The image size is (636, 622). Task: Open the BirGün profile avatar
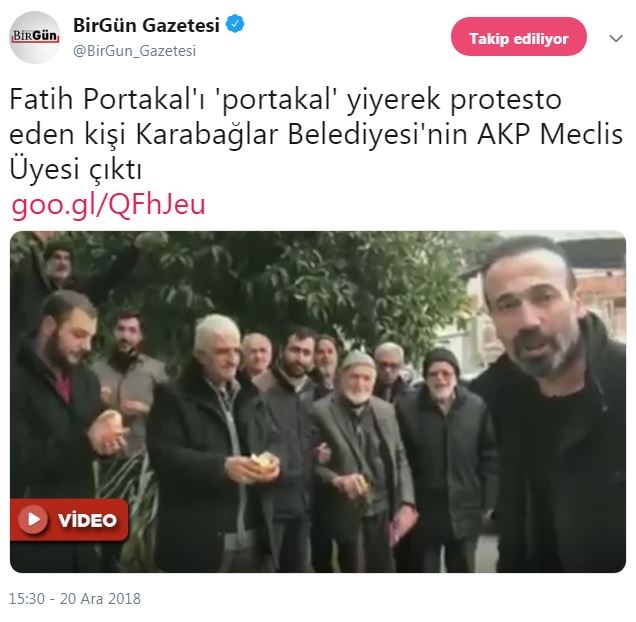coord(34,37)
